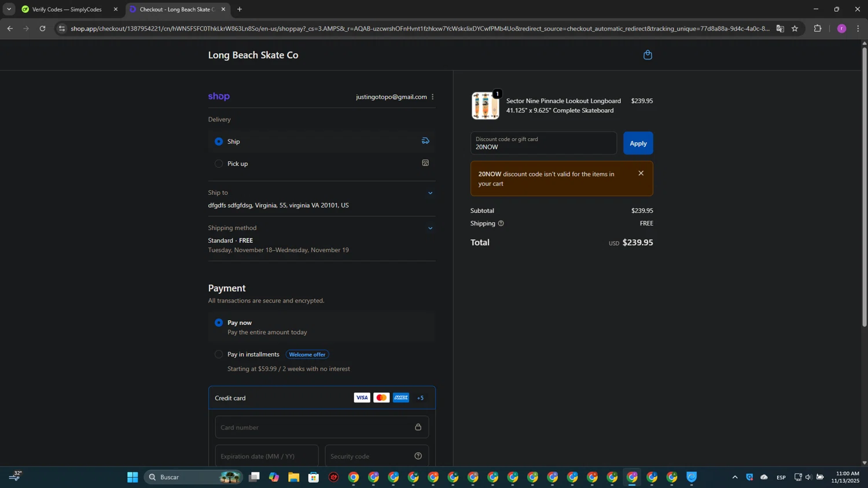
Task: Open the Chrome extensions puzzle icon
Action: [818, 28]
